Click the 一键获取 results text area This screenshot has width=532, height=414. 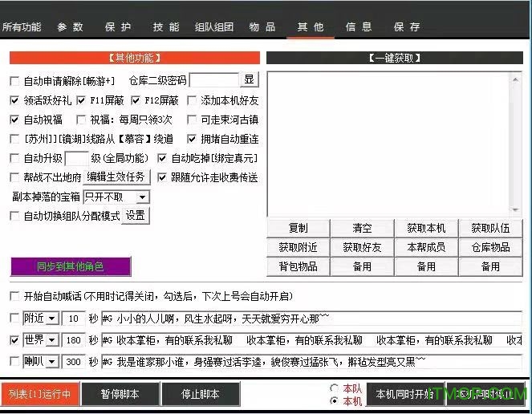389,144
